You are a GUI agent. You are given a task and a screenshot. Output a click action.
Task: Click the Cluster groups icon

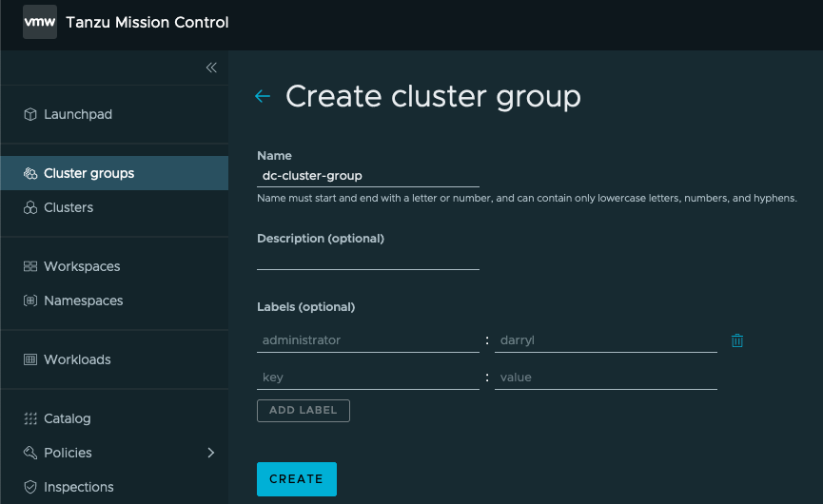30,173
